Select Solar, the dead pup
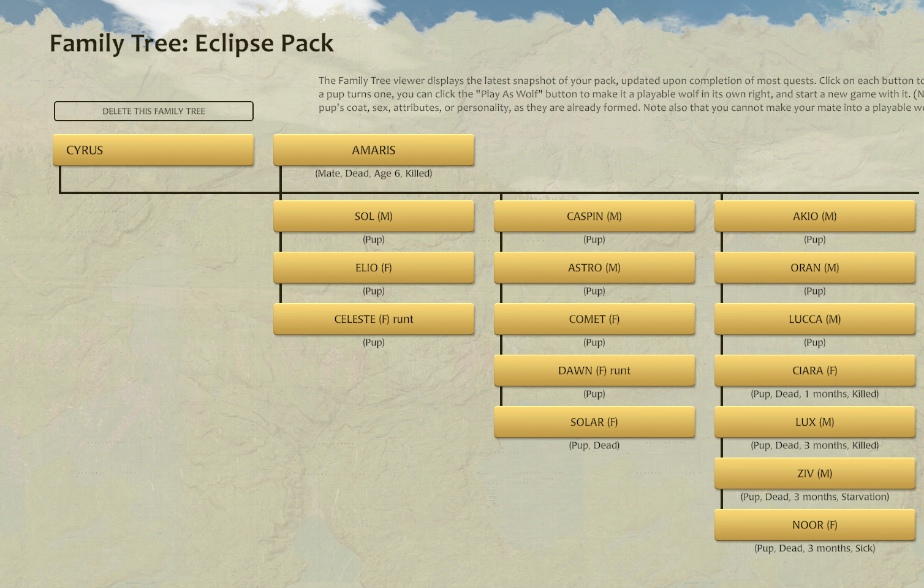Screen dimensions: 924x588 (594, 421)
